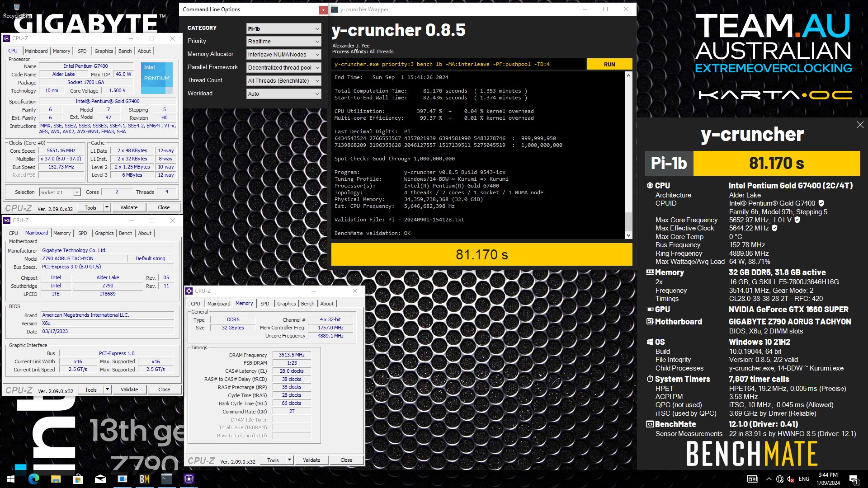
Task: Open Tools dropdown arrow in CPU-Z CPU window
Action: pos(107,207)
